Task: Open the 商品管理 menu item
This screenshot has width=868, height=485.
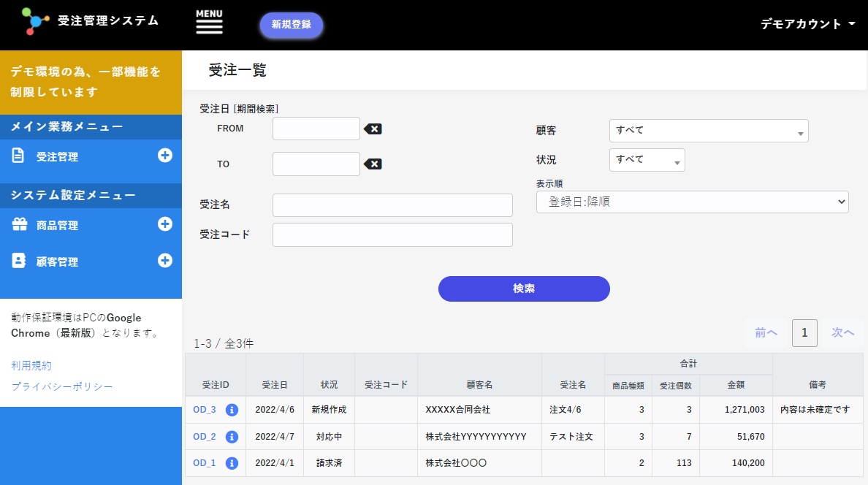Action: coord(57,226)
